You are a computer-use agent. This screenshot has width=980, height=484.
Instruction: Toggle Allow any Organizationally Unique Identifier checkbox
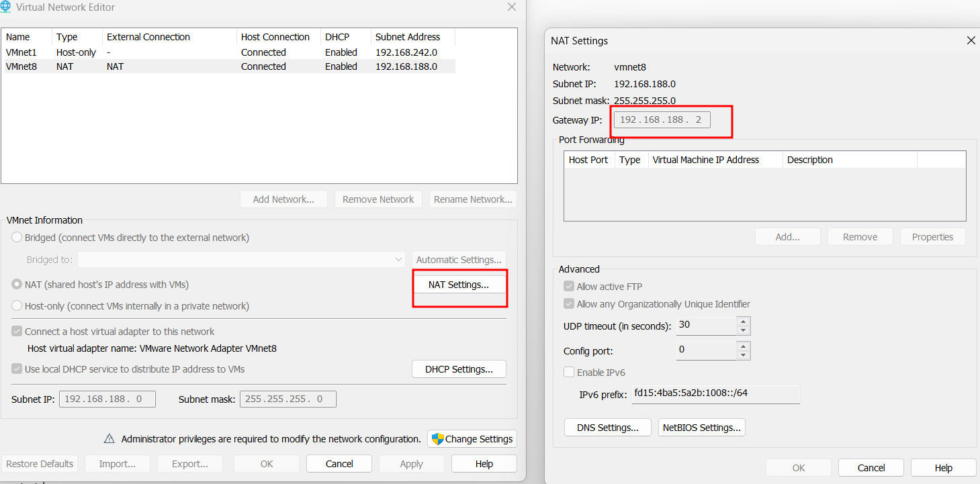(569, 304)
